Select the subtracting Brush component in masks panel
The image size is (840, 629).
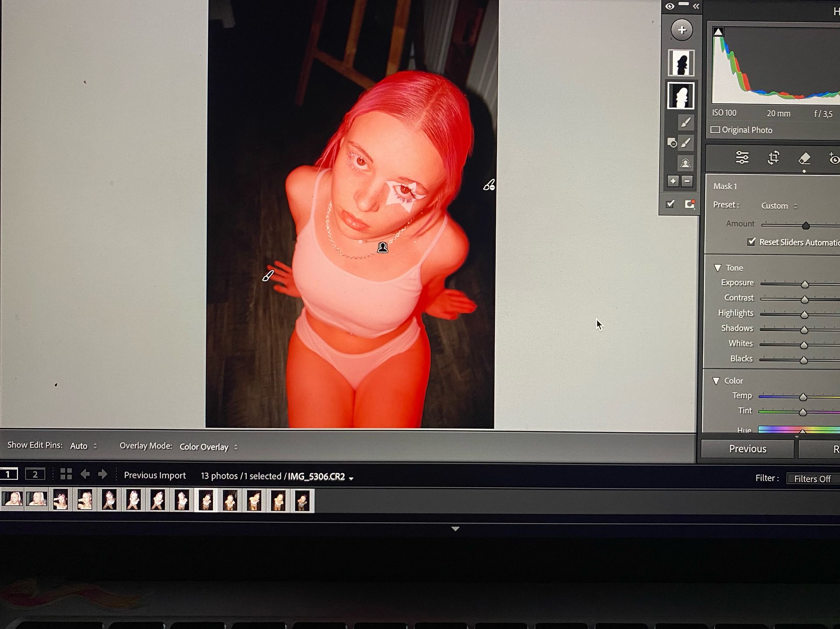pos(686,143)
